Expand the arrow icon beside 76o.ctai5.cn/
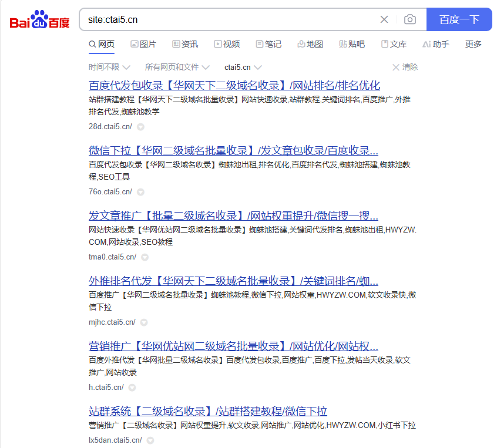This screenshot has height=448, width=497. tap(140, 193)
